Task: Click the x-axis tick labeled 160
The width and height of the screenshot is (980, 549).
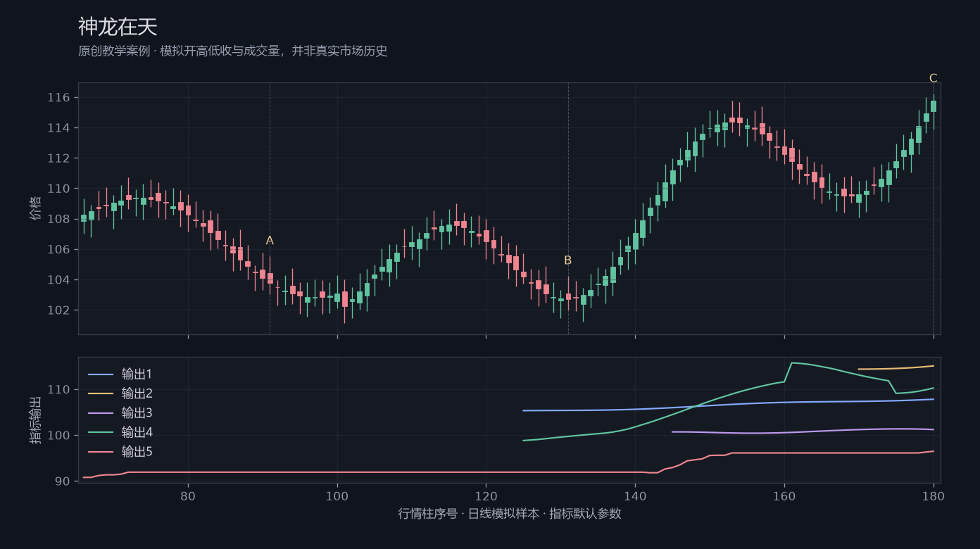Action: point(784,496)
